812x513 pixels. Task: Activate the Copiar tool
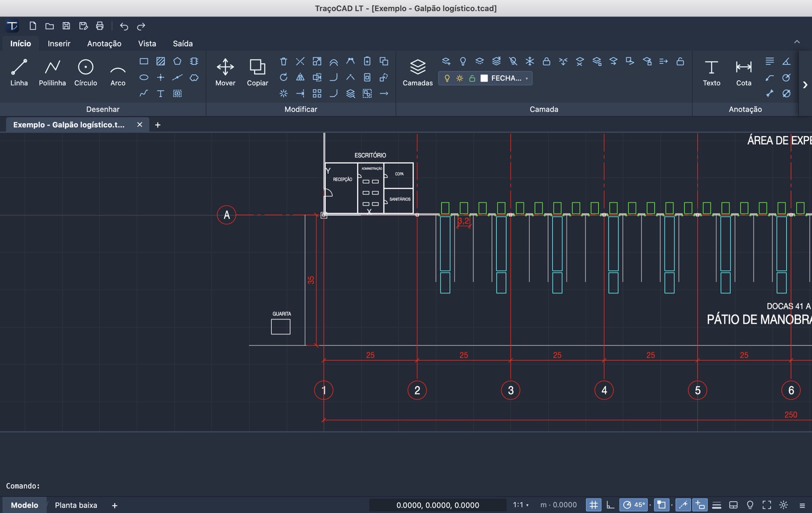point(257,73)
